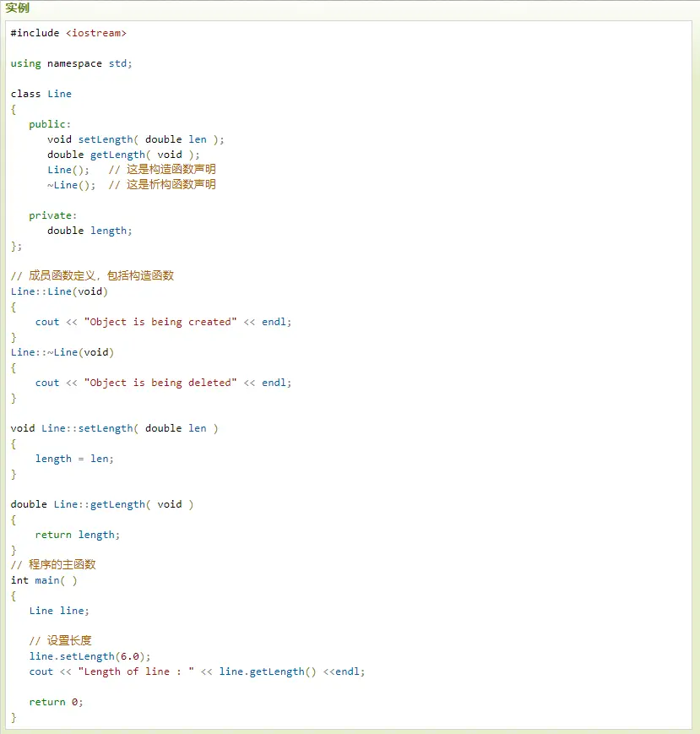This screenshot has height=734, width=700.
Task: Click the 'int main( )' line
Action: click(x=44, y=580)
